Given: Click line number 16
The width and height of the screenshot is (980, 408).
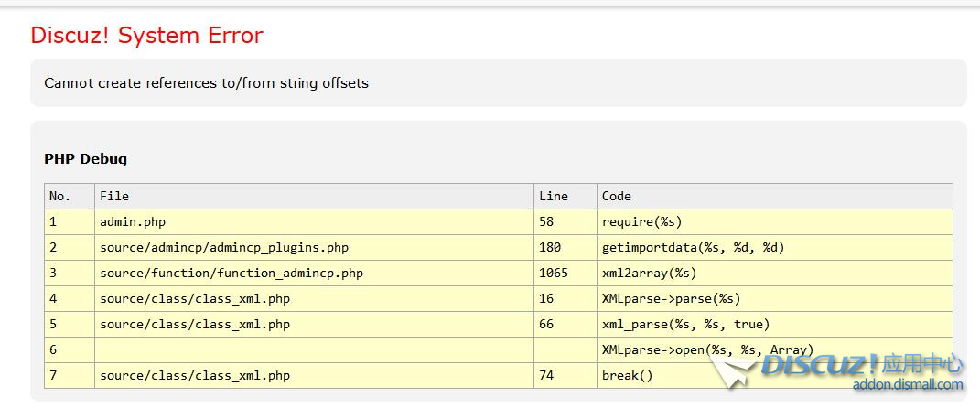Looking at the screenshot, I should tap(565, 298).
